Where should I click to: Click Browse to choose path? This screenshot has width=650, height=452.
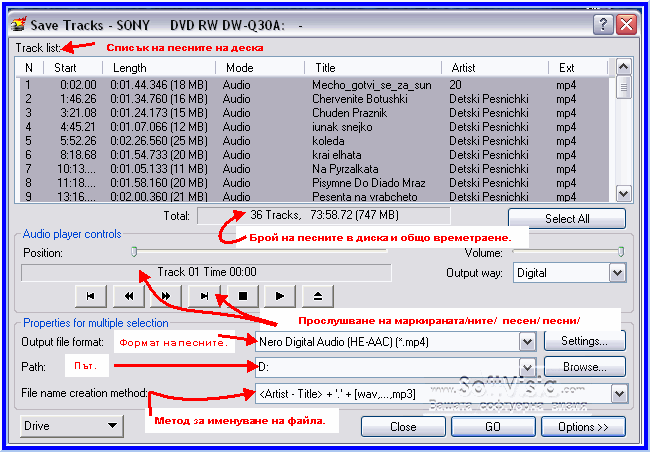coord(585,367)
